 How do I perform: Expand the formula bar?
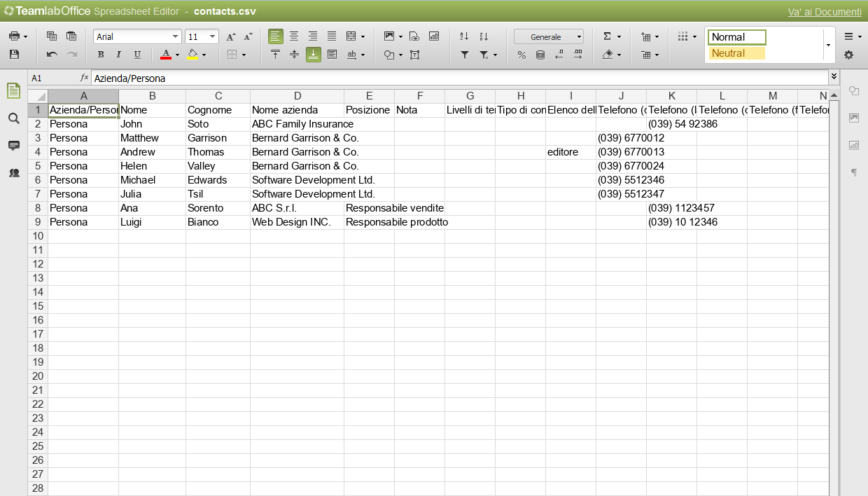pyautogui.click(x=834, y=78)
